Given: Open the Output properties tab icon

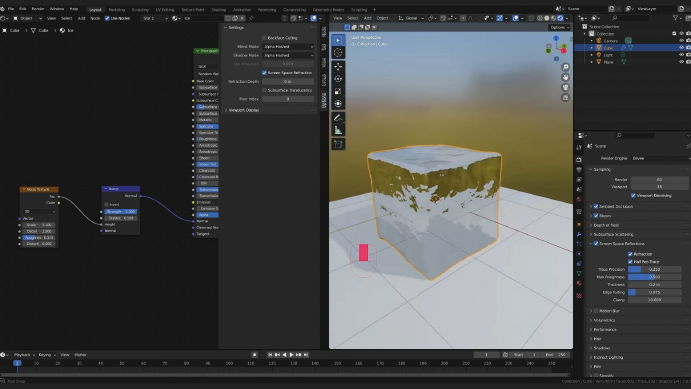Looking at the screenshot, I should (x=579, y=170).
